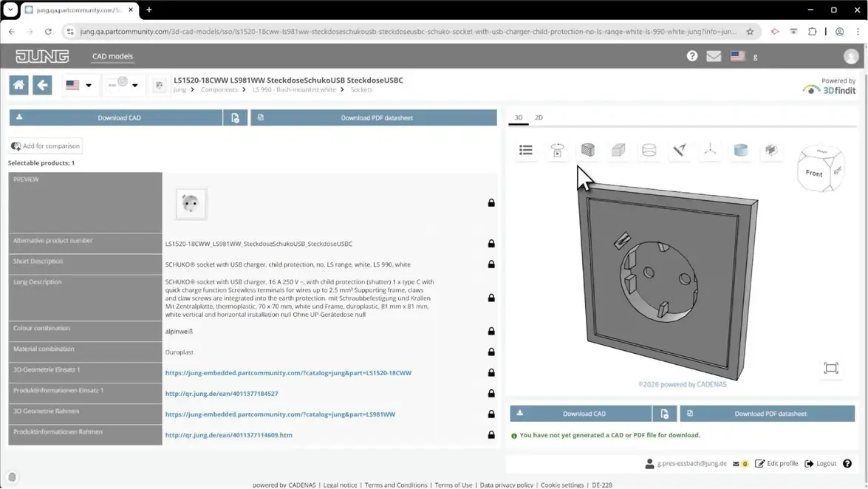Switch to the 3D tab
868x489 pixels.
(518, 117)
